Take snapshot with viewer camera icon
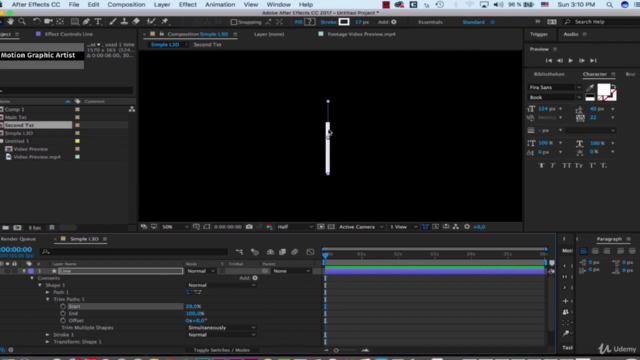Screen dimensions: 640x360 point(249,227)
